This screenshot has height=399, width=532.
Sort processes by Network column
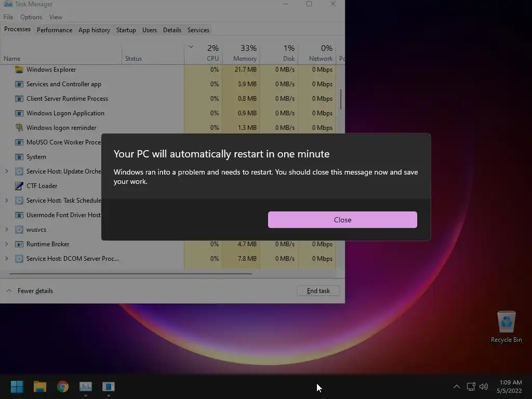[x=317, y=54]
